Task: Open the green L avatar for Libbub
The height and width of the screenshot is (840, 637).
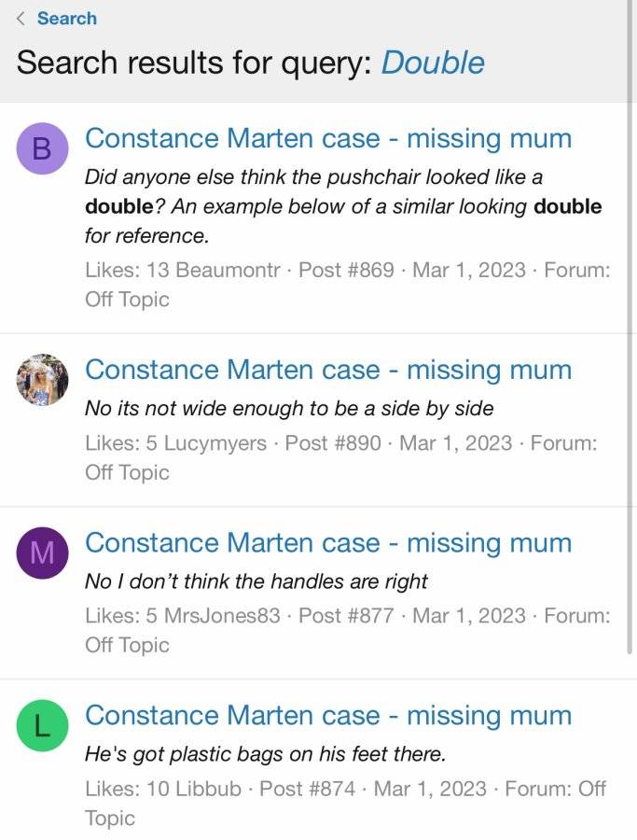Action: tap(42, 726)
